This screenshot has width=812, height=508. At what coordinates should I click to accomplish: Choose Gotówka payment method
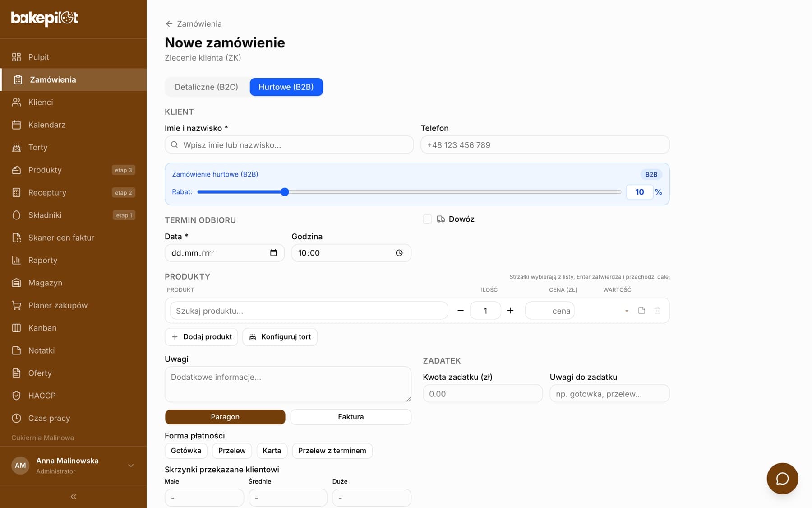pyautogui.click(x=186, y=451)
